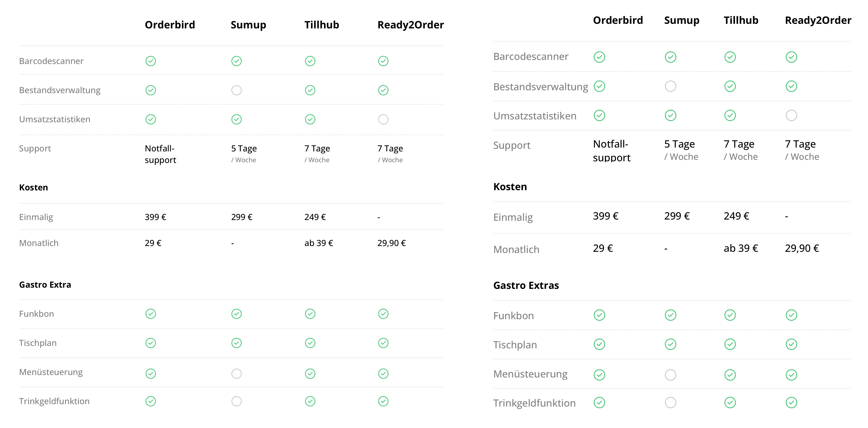Click 'Notfall-support' text in left table
The image size is (868, 428).
(160, 154)
